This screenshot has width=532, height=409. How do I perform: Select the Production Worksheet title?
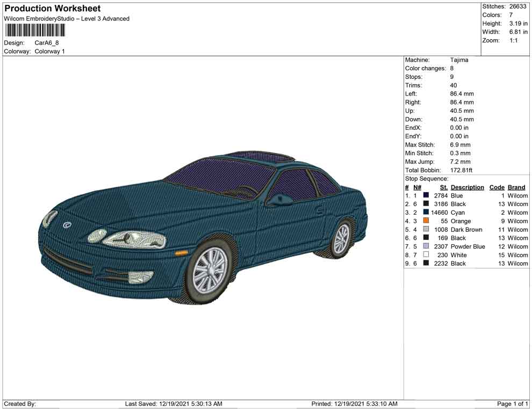pos(53,9)
